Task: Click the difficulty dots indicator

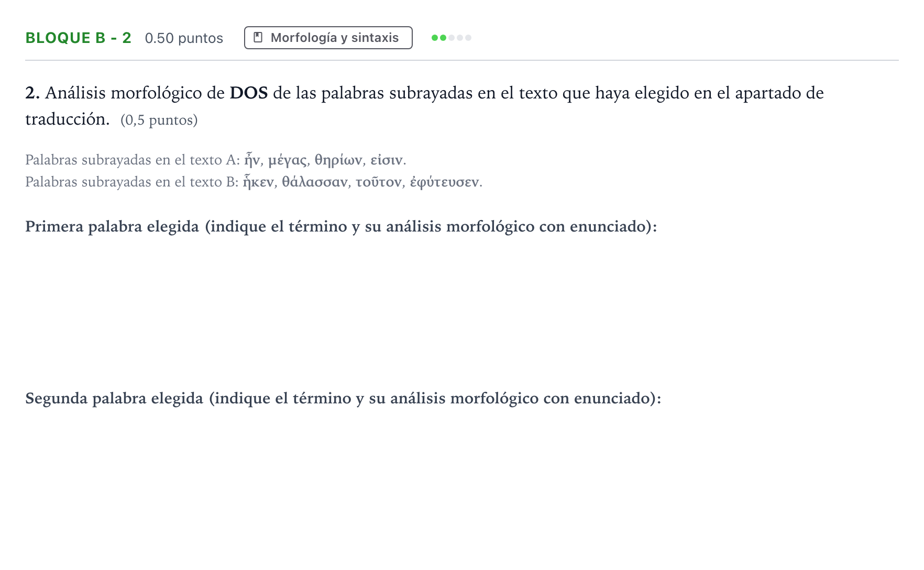Action: click(x=451, y=38)
